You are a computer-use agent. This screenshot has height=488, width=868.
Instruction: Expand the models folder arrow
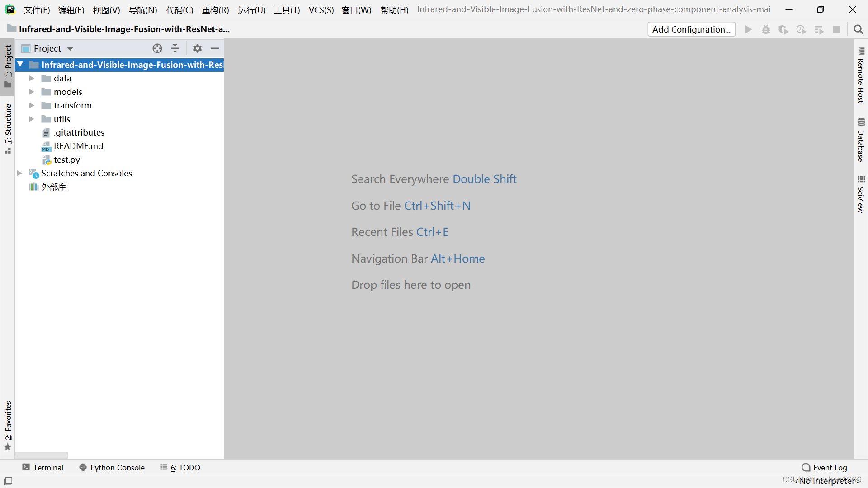coord(32,92)
